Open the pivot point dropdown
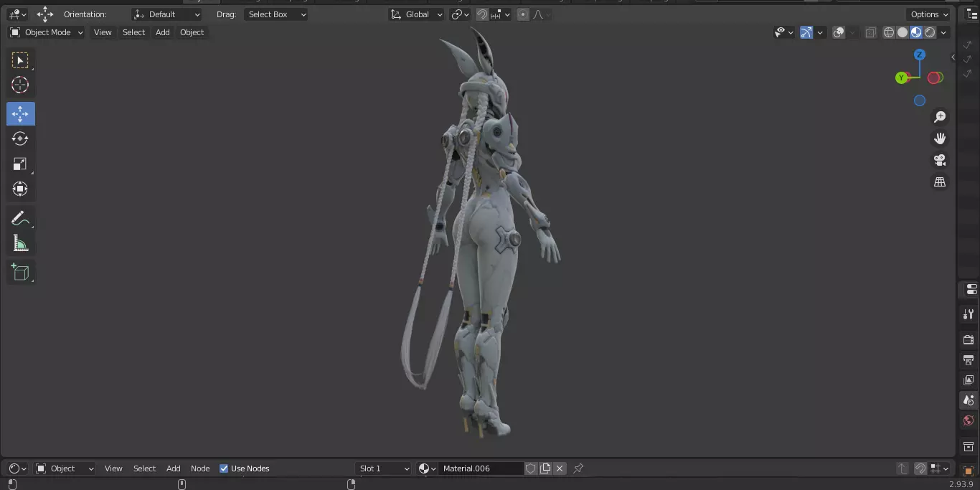The width and height of the screenshot is (980, 490). [460, 14]
